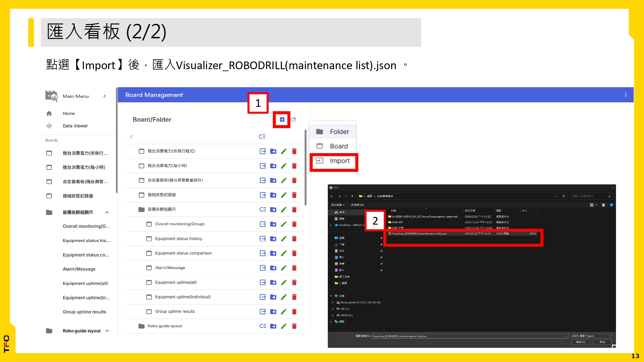644x362 pixels.
Task: Click the file name input field
Action: (470, 336)
